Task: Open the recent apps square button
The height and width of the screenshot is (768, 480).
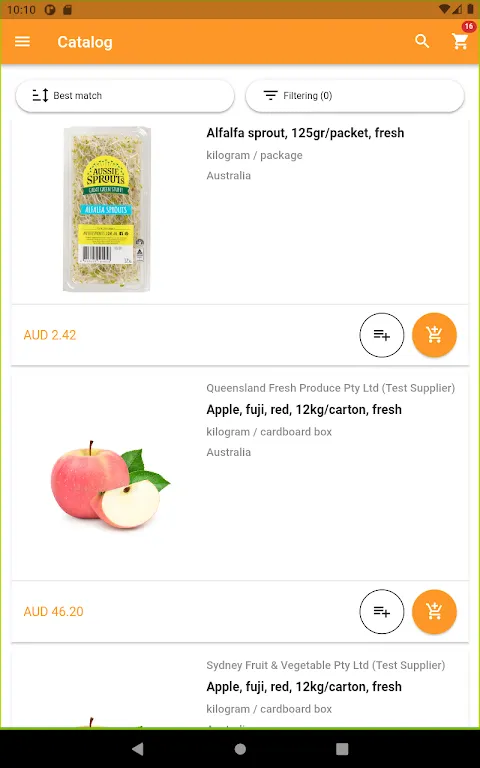Action: (342, 748)
